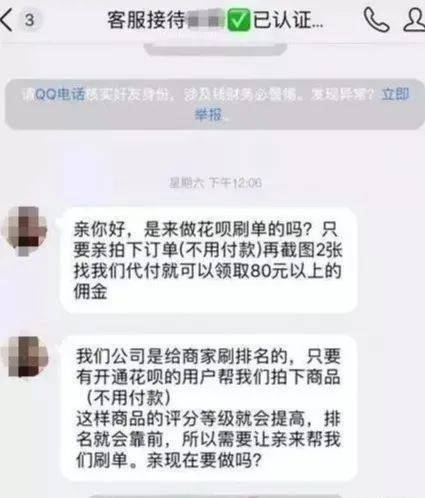This screenshot has height=498, width=425.
Task: Tap the 已认证 text in the header
Action: click(288, 20)
